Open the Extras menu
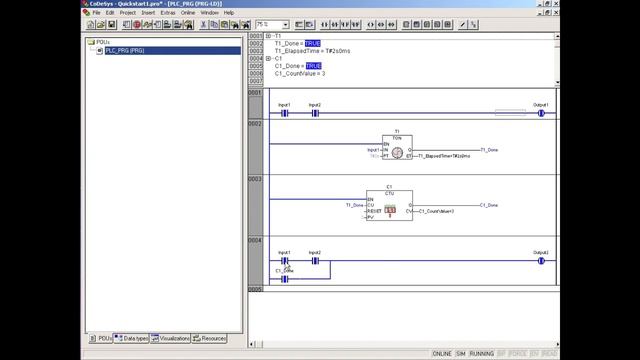Viewport: 640px width, 360px height. [168, 13]
